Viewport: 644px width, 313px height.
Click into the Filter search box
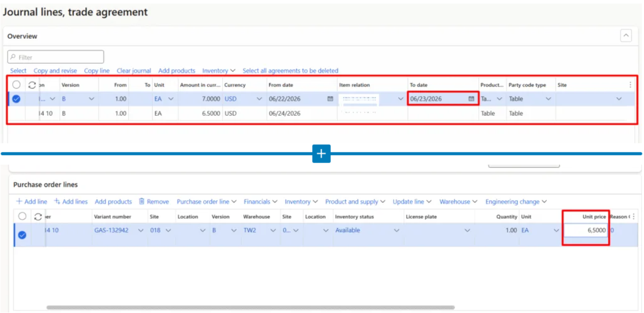click(x=55, y=57)
